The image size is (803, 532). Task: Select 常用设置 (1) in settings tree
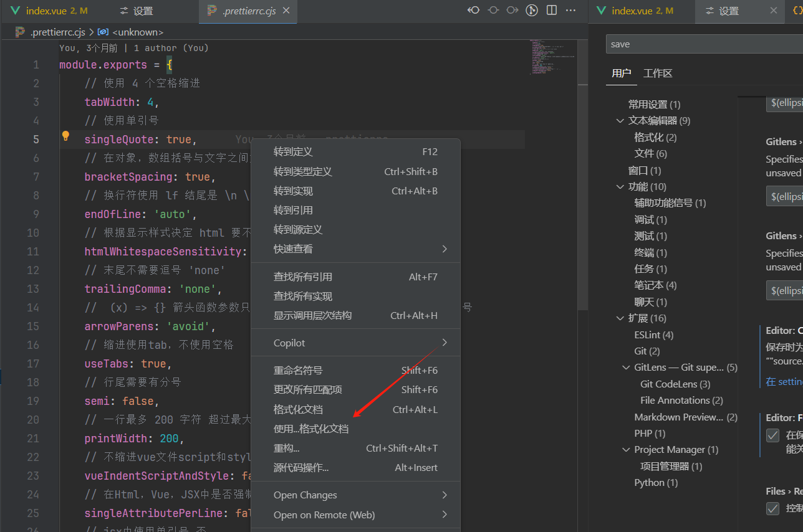(x=655, y=105)
